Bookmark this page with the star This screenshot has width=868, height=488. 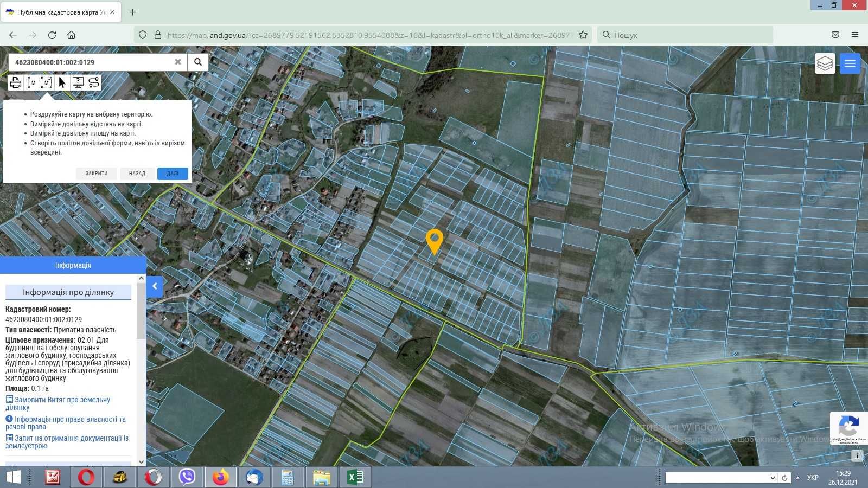(583, 35)
